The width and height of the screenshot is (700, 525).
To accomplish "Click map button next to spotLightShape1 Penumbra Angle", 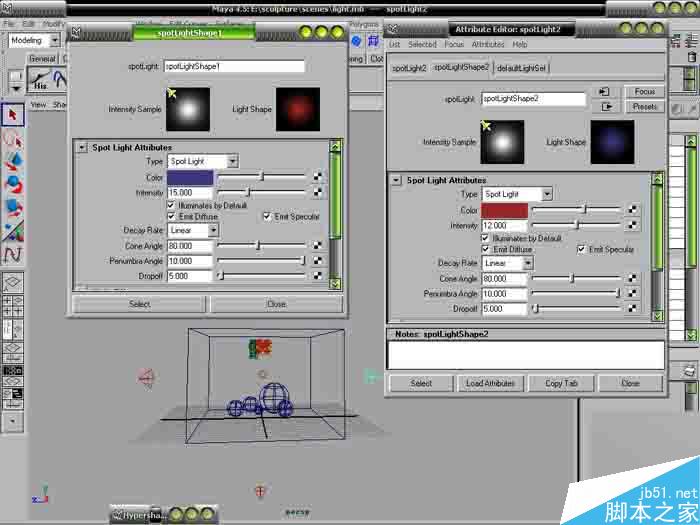I will point(317,261).
